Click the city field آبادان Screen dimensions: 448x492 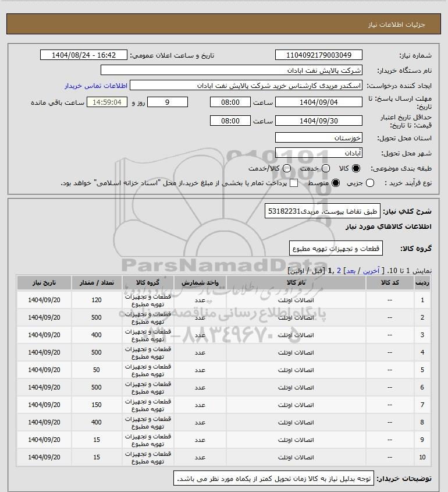(x=318, y=153)
